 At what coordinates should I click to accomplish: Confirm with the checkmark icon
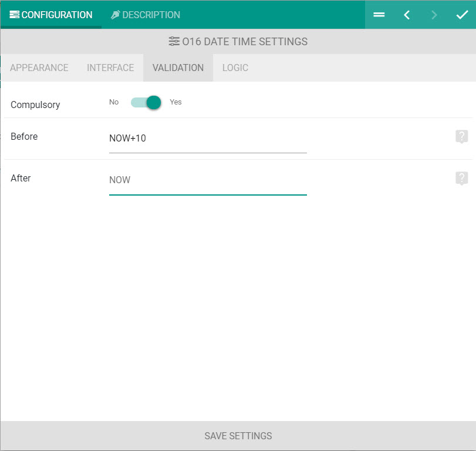[462, 15]
